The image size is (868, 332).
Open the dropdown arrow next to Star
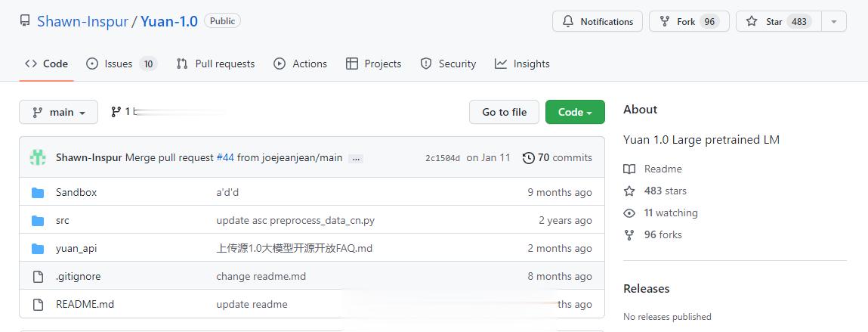pos(834,22)
